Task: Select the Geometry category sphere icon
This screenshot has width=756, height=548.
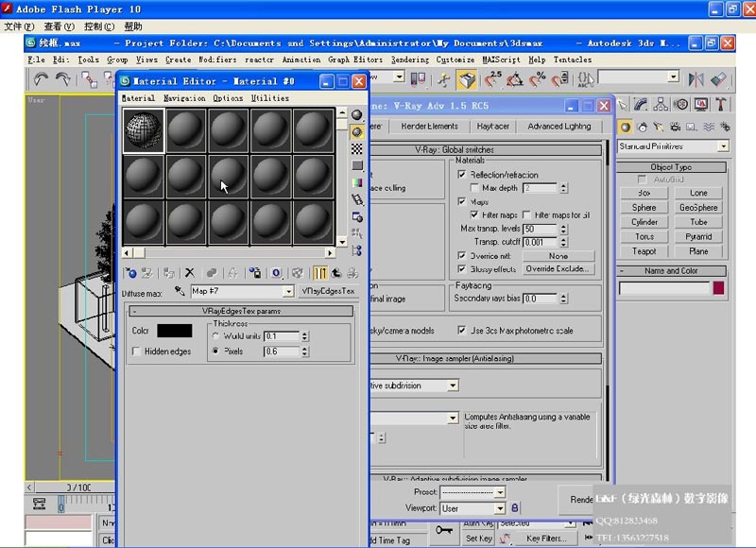Action: pyautogui.click(x=626, y=128)
